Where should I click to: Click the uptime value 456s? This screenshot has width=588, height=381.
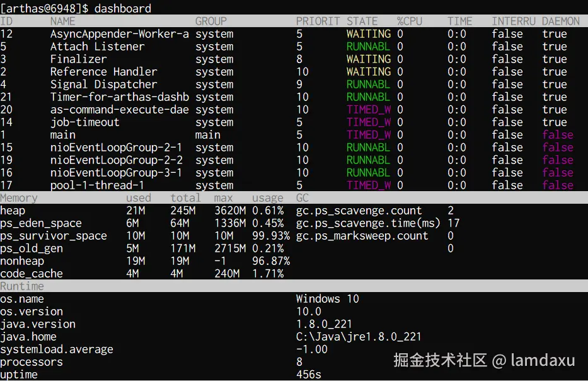tap(309, 375)
